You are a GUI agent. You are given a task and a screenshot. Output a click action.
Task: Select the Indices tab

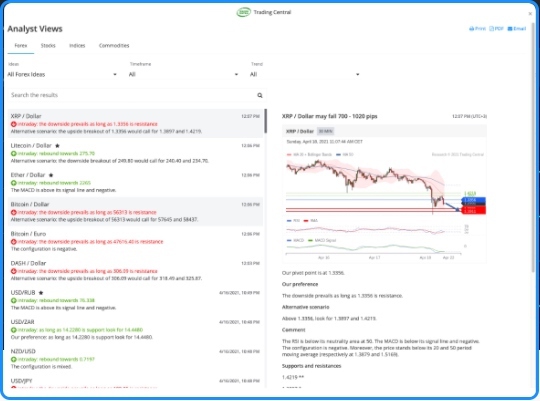[x=77, y=45]
